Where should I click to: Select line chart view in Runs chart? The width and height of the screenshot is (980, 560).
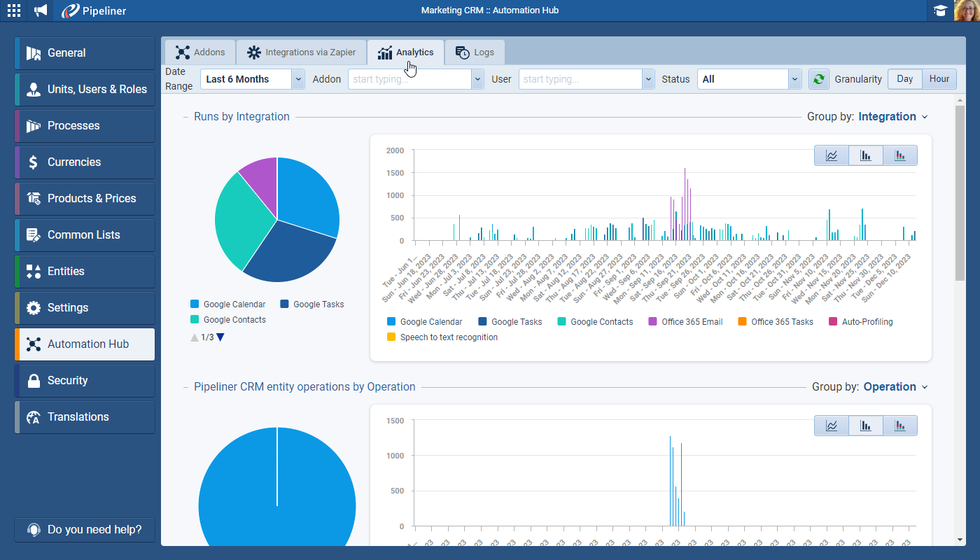pyautogui.click(x=832, y=155)
